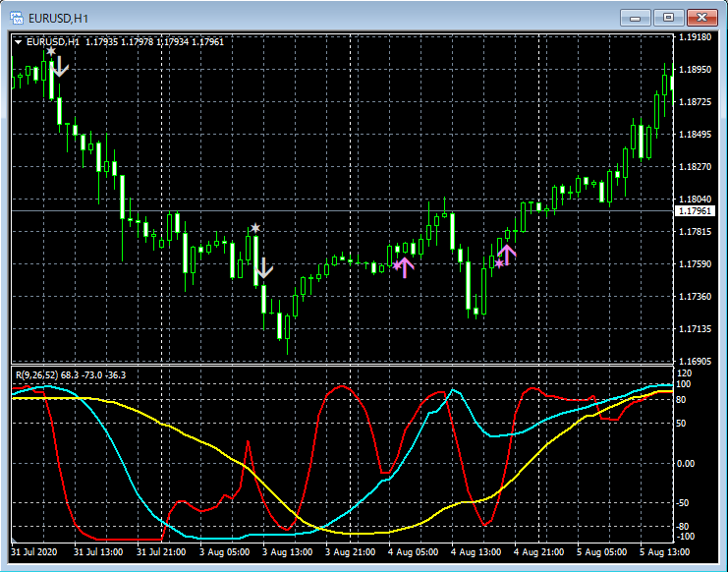Click the EURUSD,H1 OHLC text in the chart

tap(125, 42)
